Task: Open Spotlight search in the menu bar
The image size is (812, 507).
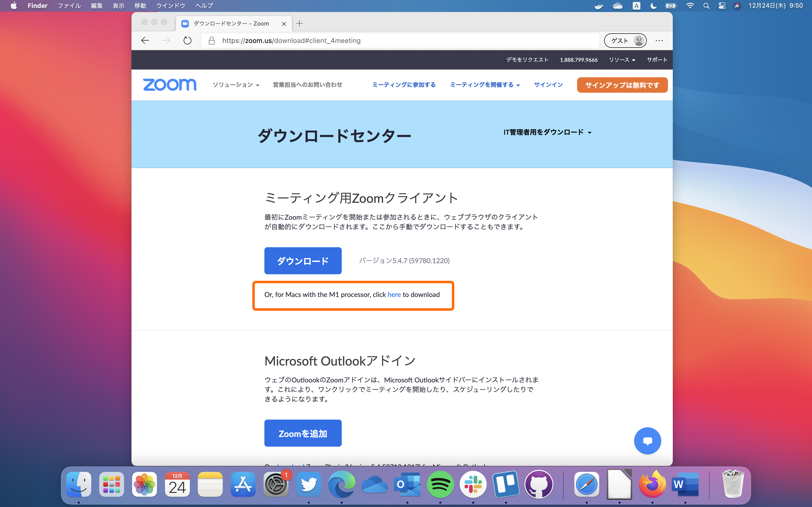Action: pos(706,6)
